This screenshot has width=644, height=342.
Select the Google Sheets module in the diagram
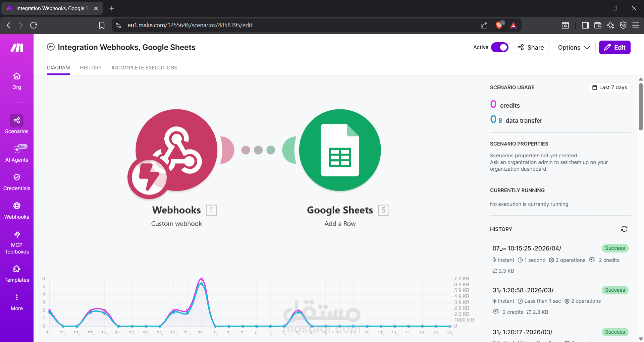(340, 150)
